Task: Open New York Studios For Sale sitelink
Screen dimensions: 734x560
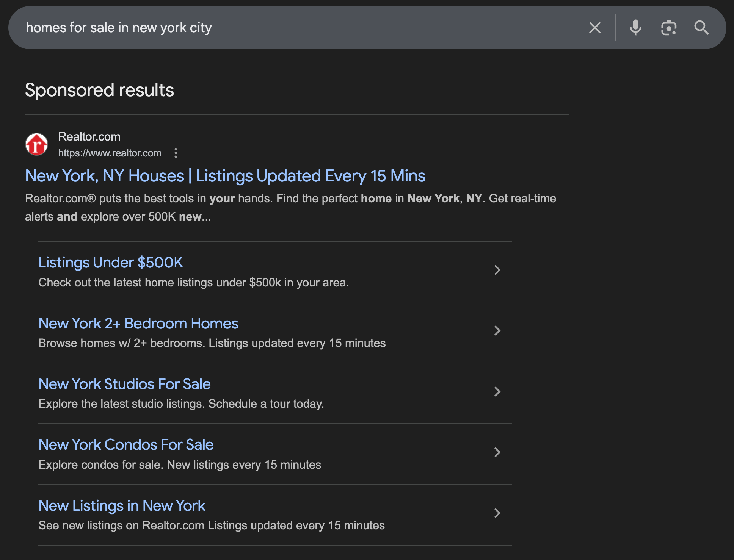Action: 124,384
